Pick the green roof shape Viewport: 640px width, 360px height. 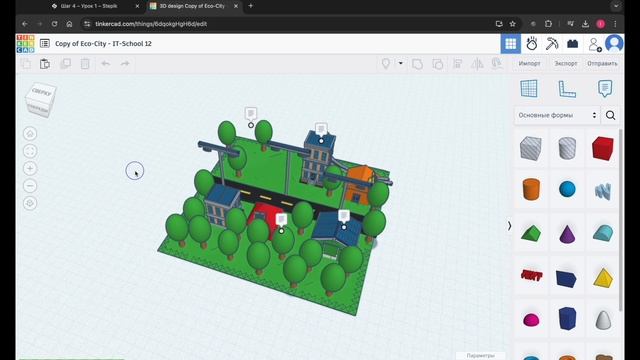531,233
